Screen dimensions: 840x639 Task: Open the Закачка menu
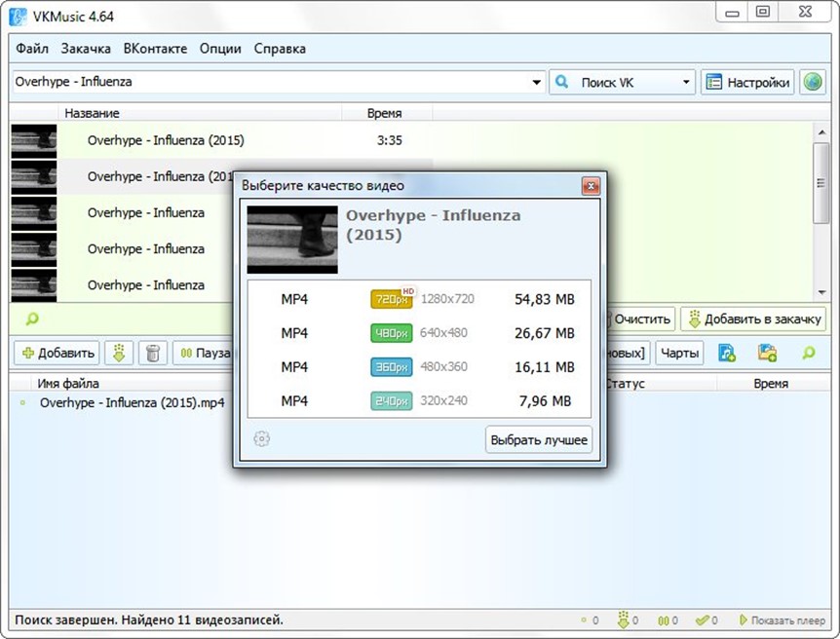point(86,49)
